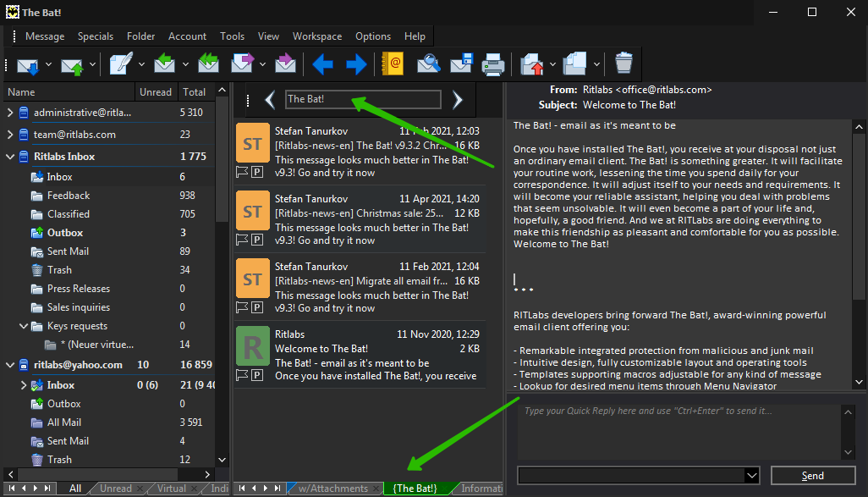This screenshot has height=497, width=868.
Task: Open the message search magnifier icon
Action: (428, 64)
